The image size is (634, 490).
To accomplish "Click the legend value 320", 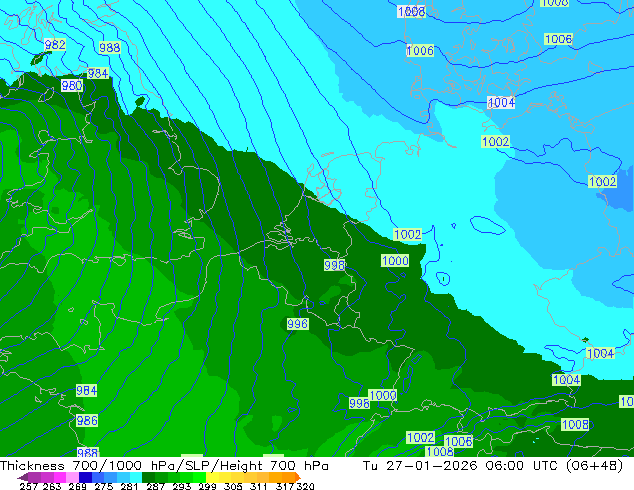I will [305, 486].
